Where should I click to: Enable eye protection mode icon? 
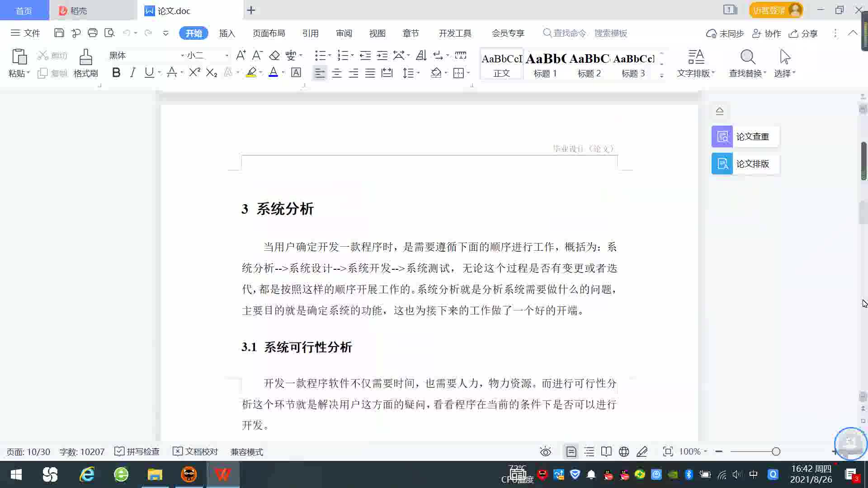(x=546, y=451)
